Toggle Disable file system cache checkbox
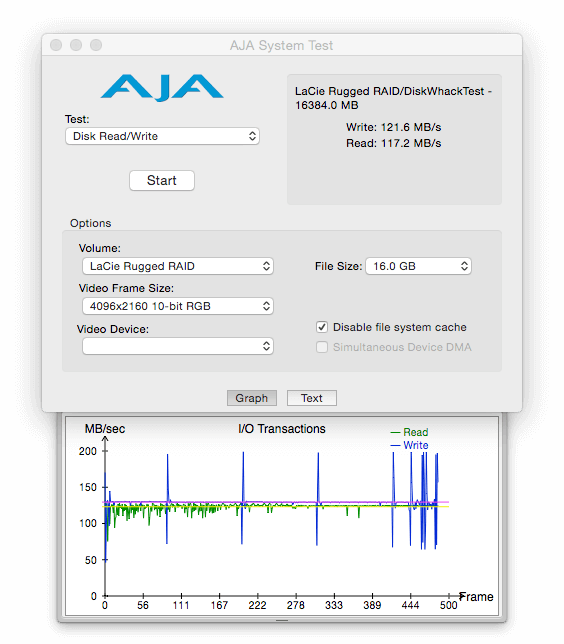This screenshot has height=644, width=564. 322,327
